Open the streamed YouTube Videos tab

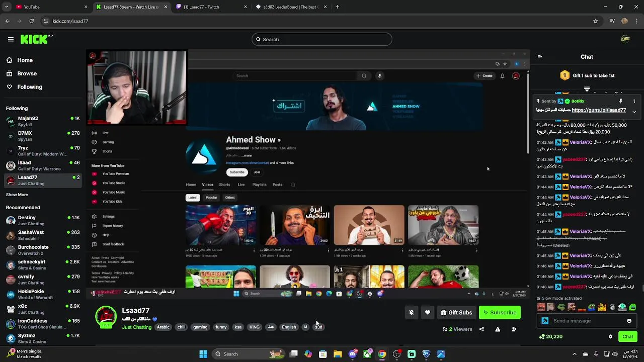coord(208,185)
